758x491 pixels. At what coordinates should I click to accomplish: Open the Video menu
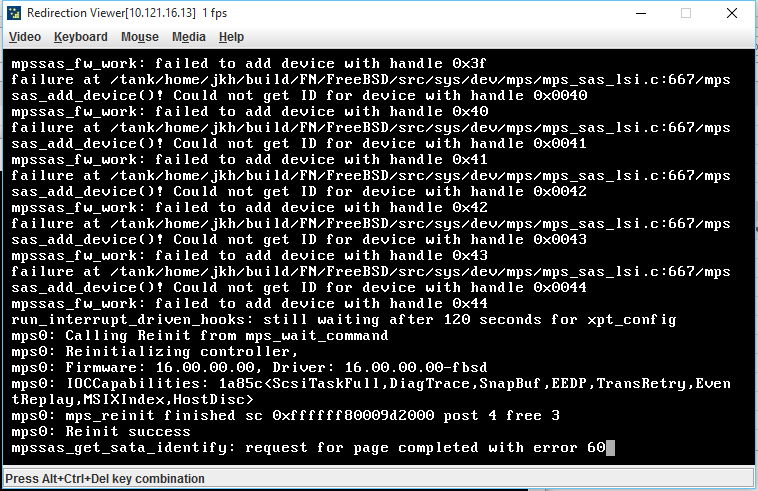[25, 37]
